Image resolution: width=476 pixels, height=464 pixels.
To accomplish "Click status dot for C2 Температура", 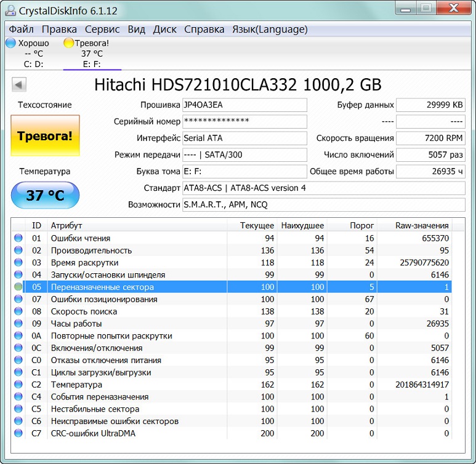I will (18, 384).
